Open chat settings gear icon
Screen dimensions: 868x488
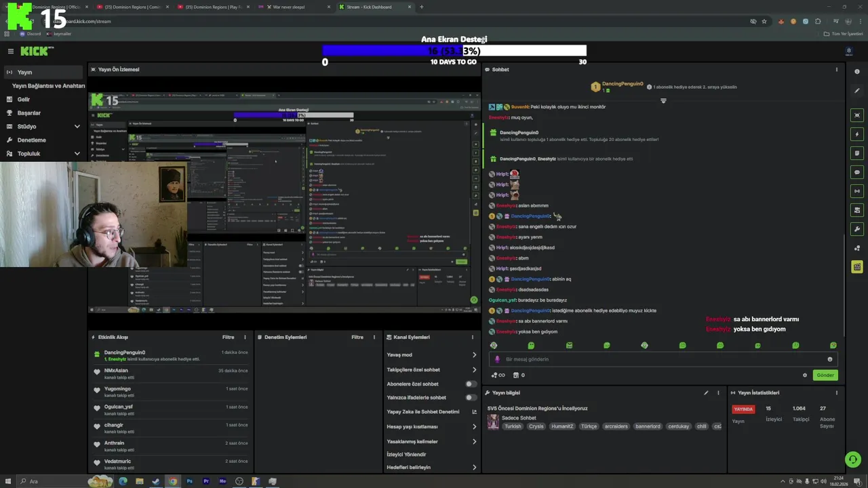[x=805, y=375]
